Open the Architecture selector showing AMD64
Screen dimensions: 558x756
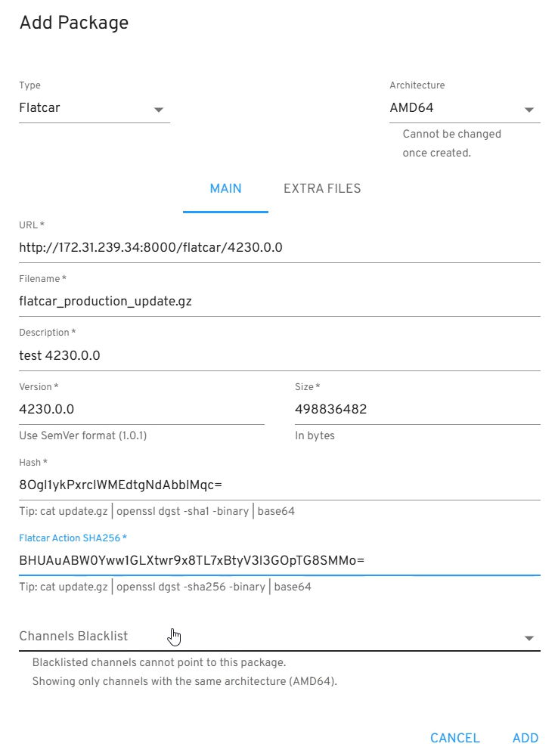(x=454, y=108)
